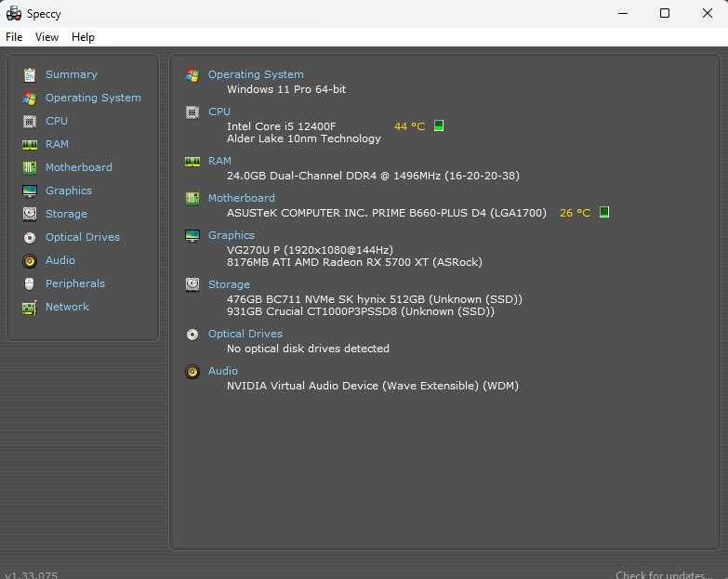This screenshot has width=728, height=579.
Task: Click the motherboard temperature status indicator icon
Action: coord(604,212)
